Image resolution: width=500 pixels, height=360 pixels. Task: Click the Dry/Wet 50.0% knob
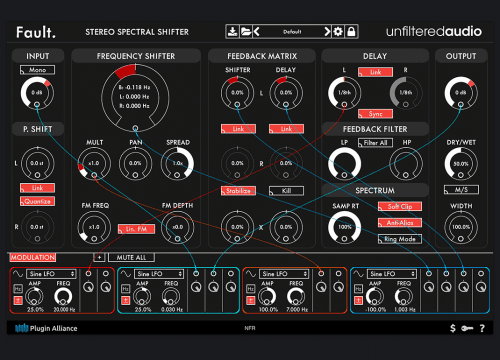(461, 164)
